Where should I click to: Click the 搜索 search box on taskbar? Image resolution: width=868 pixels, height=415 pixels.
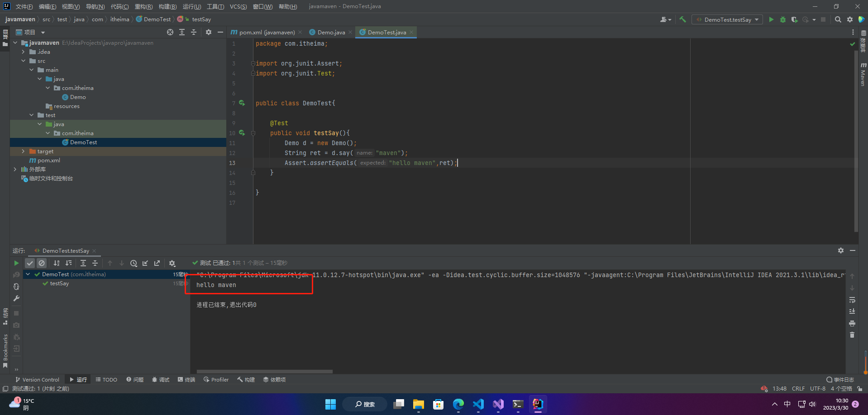pos(365,404)
